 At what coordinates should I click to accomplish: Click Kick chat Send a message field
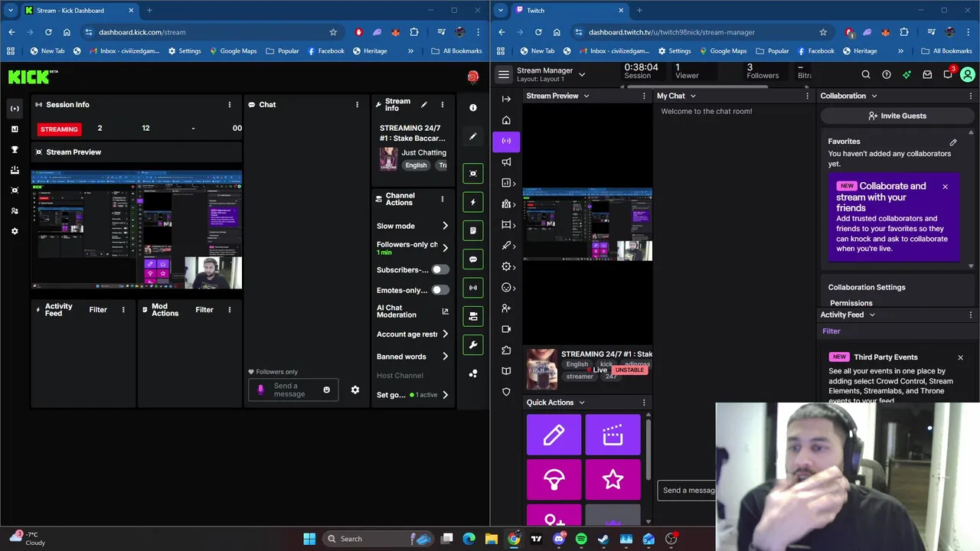pos(293,390)
